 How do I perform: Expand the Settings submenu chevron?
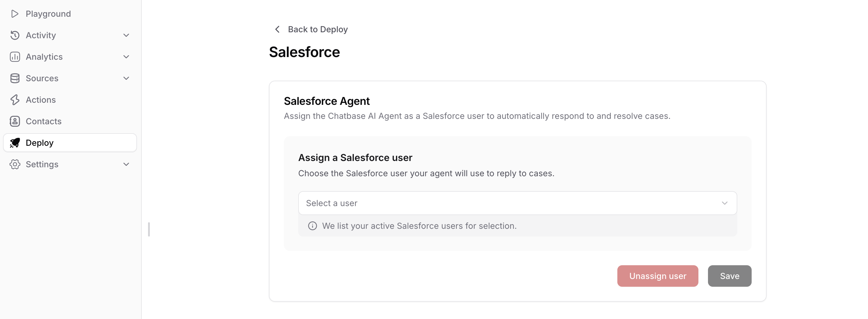coord(126,165)
